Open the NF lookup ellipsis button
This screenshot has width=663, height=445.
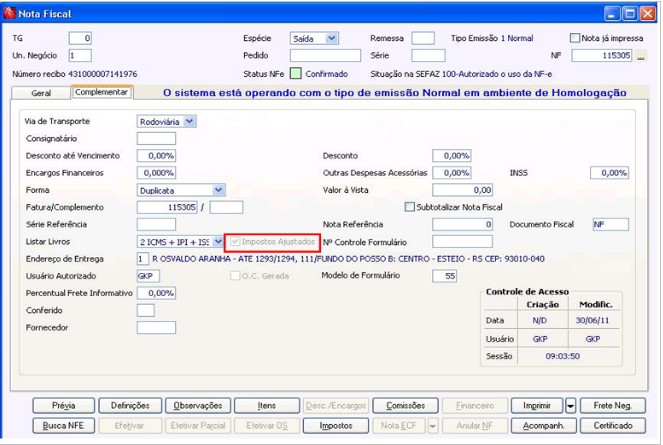tap(641, 56)
